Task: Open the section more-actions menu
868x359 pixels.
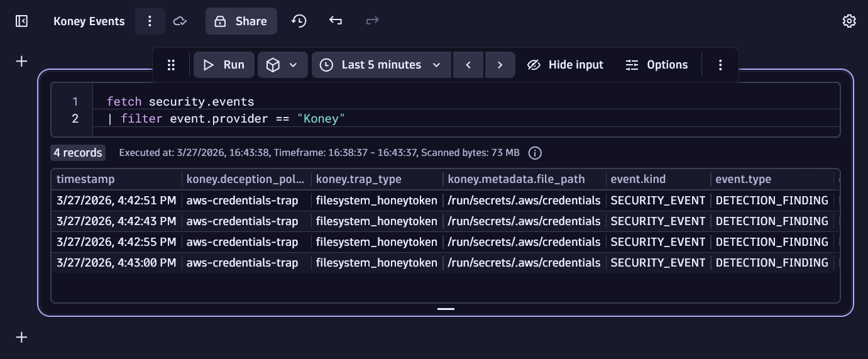Action: pos(720,65)
